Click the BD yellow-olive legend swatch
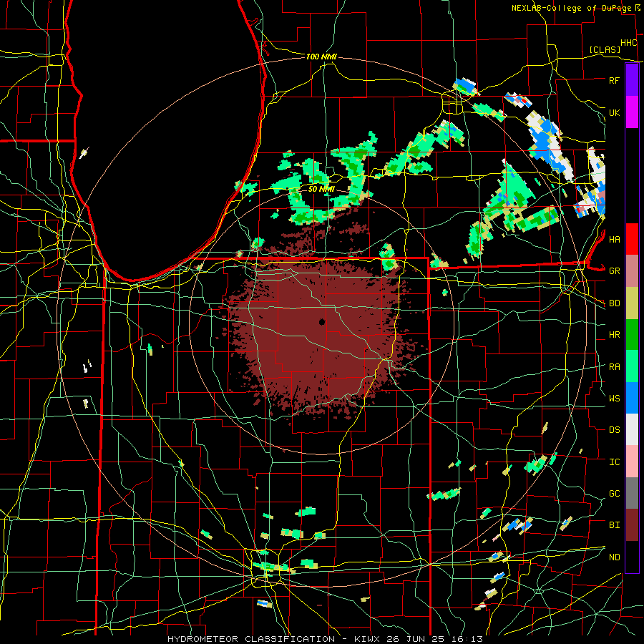 pyautogui.click(x=632, y=303)
